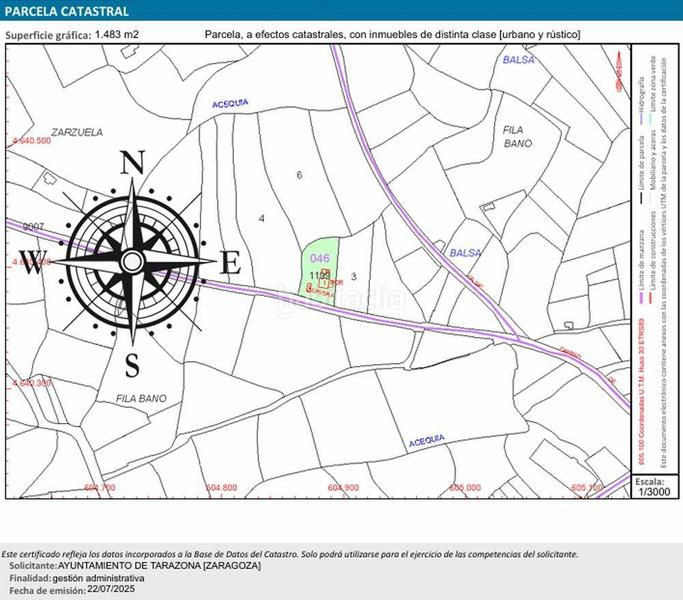Click the top ACEQUIA label
This screenshot has width=683, height=600.
(x=231, y=103)
